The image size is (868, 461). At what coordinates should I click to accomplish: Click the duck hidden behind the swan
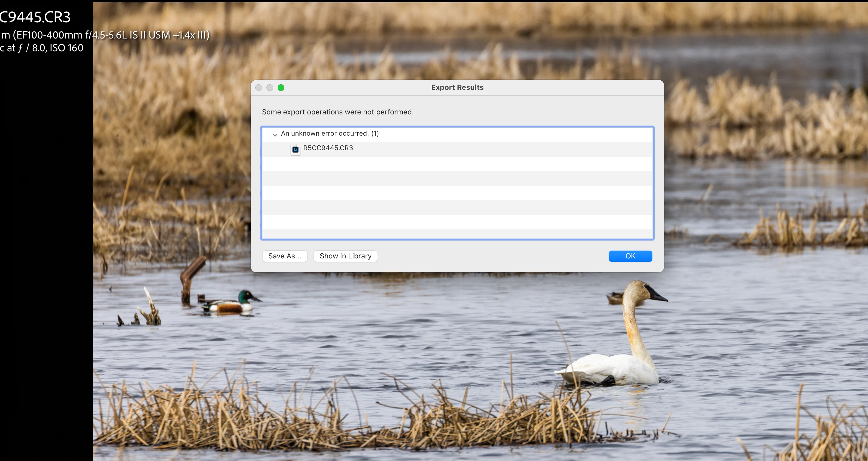pos(615,298)
